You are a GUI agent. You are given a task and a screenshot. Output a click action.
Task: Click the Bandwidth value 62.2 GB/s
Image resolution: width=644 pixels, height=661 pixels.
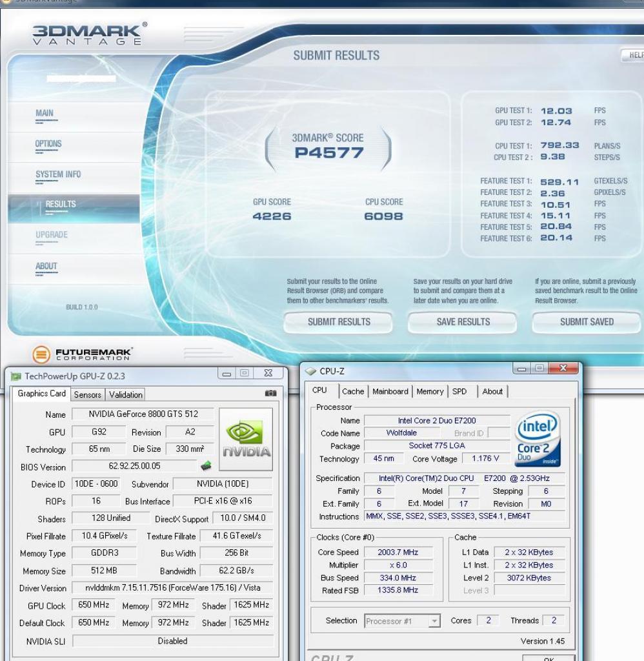point(236,571)
